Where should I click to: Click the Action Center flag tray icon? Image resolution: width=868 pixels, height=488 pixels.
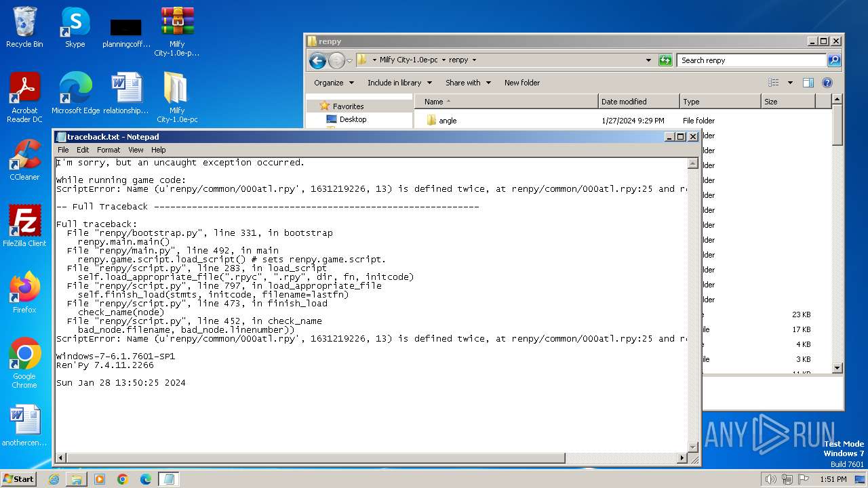[x=804, y=479]
